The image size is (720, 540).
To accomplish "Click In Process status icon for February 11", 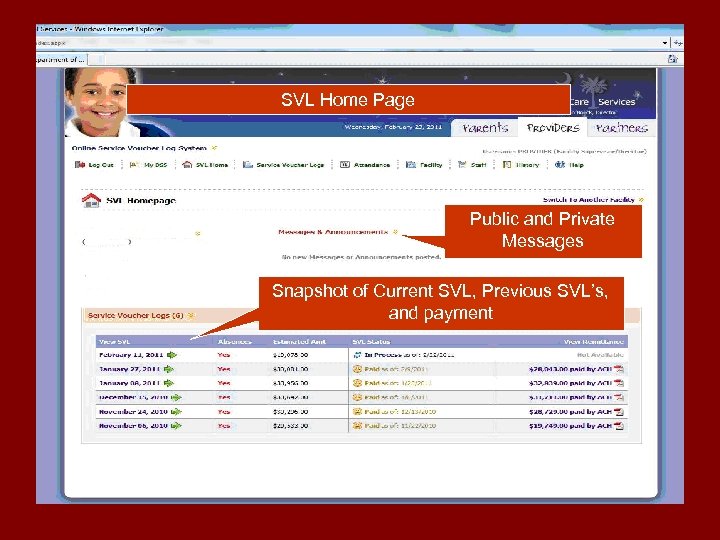I will 357,355.
